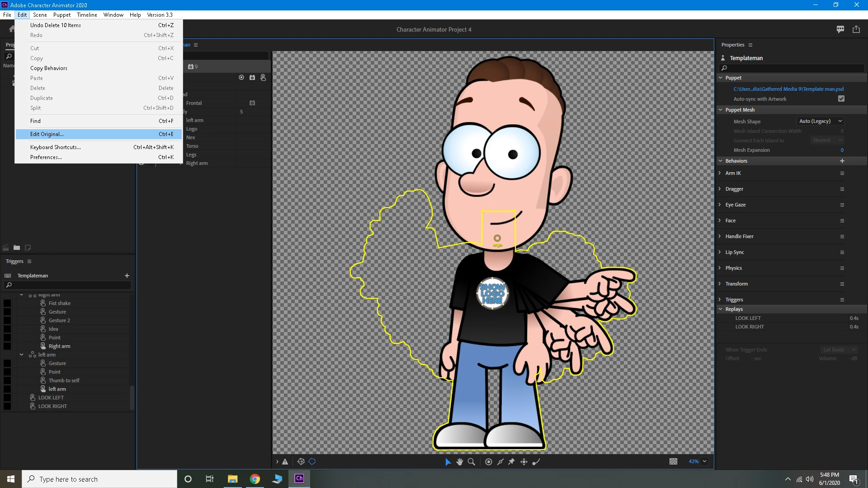
Task: Select the Origin tool circle icon
Action: point(488,462)
